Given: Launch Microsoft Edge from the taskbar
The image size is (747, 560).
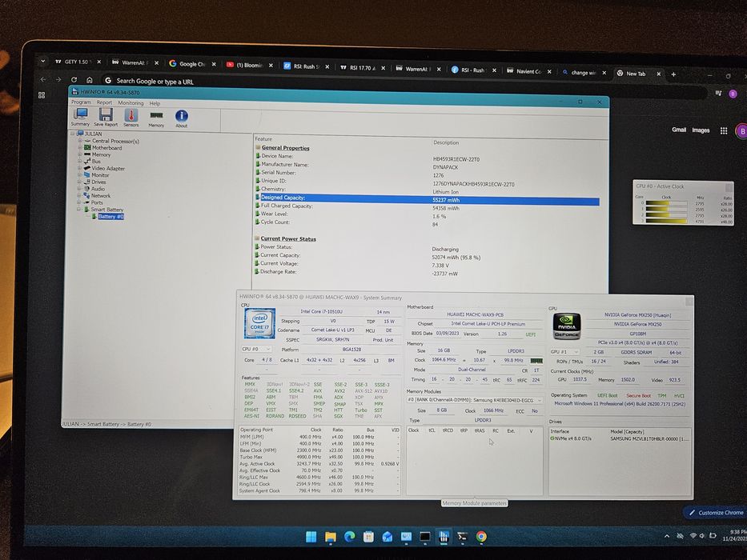Looking at the screenshot, I should click(349, 537).
